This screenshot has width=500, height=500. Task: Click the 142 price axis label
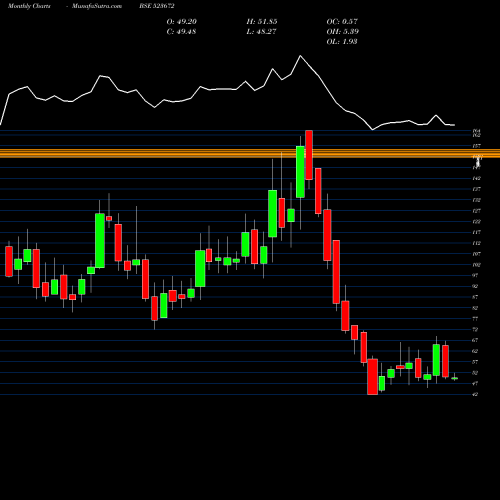pyautogui.click(x=476, y=178)
